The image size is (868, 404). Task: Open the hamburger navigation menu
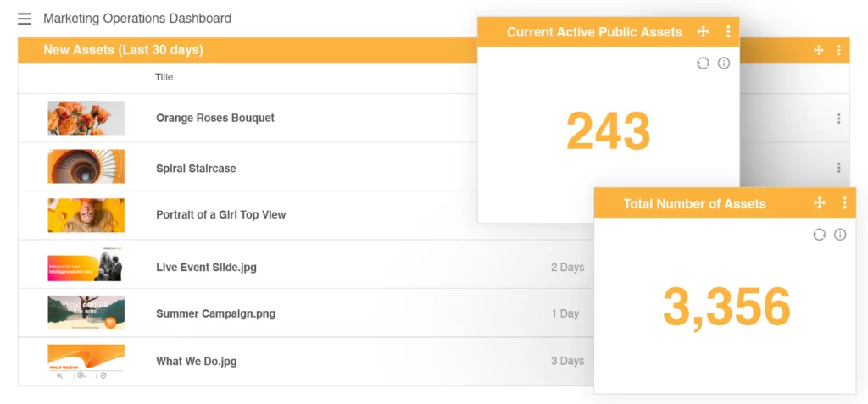pos(24,19)
